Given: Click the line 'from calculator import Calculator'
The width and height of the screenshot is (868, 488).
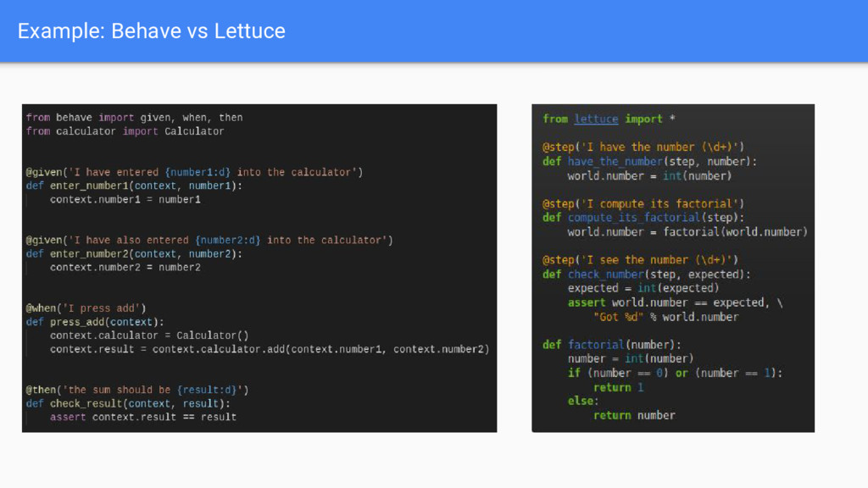Looking at the screenshot, I should point(125,131).
